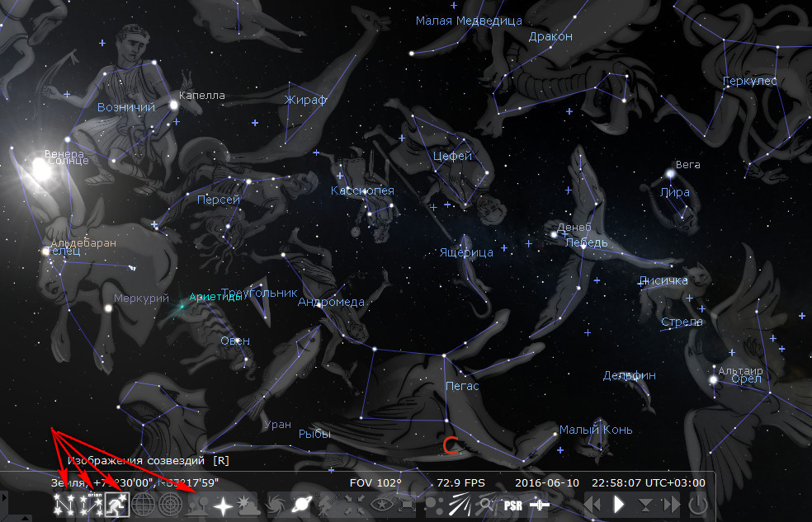Viewport: 812px width, 522px height.
Task: Return to current time hourglass button
Action: point(645,505)
